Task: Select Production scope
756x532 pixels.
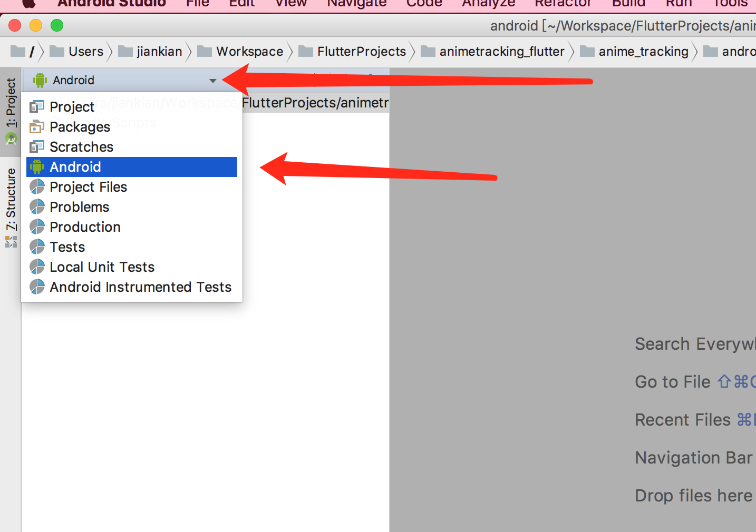Action: [132, 227]
